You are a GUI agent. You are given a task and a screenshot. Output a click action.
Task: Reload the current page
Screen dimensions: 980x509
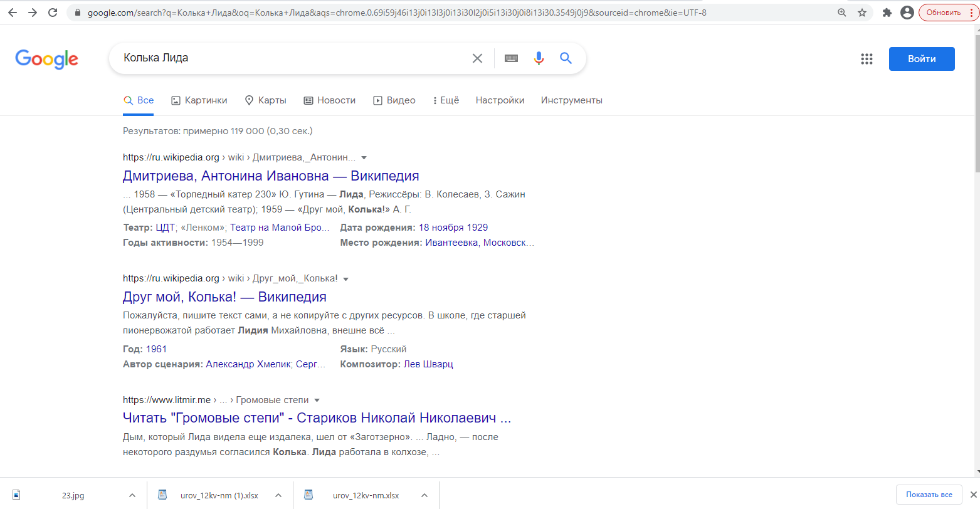(53, 13)
